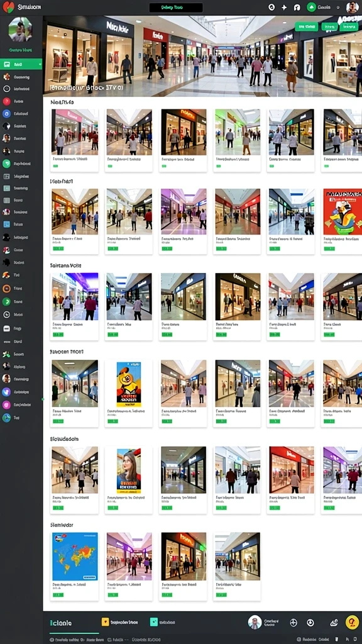This screenshot has width=362, height=644.
Task: Open the green heart circle sidebar item
Action: (x=6, y=164)
